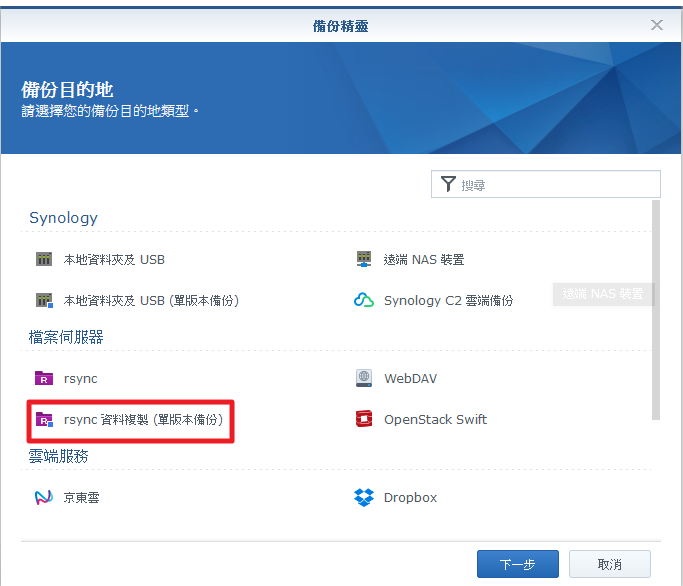Choose rsync file server label
The image size is (683, 586).
pos(81,379)
